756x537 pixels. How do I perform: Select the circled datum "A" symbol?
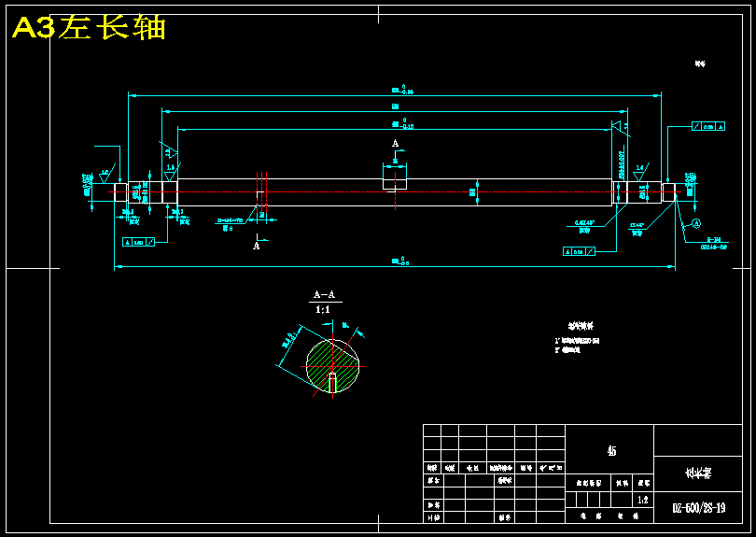tap(696, 223)
